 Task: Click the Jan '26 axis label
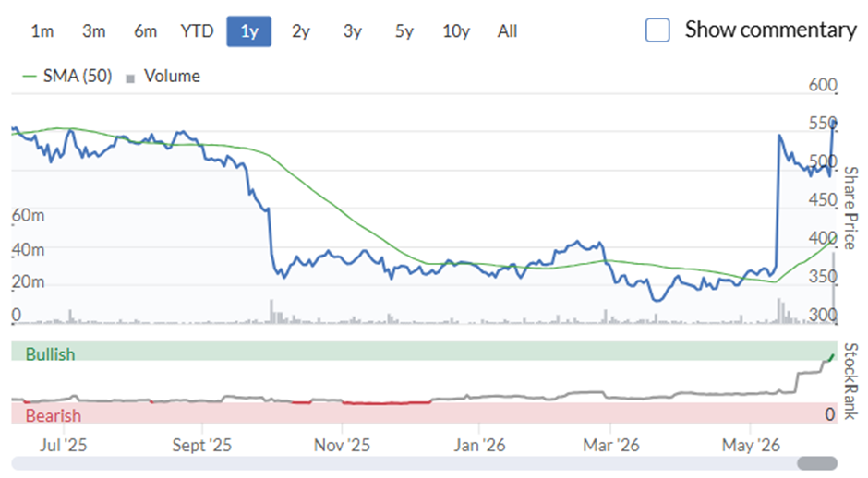click(x=479, y=445)
